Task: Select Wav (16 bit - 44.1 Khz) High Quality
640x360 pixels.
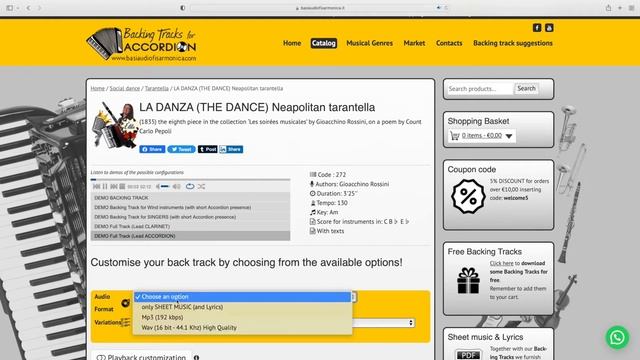Action: click(x=242, y=327)
